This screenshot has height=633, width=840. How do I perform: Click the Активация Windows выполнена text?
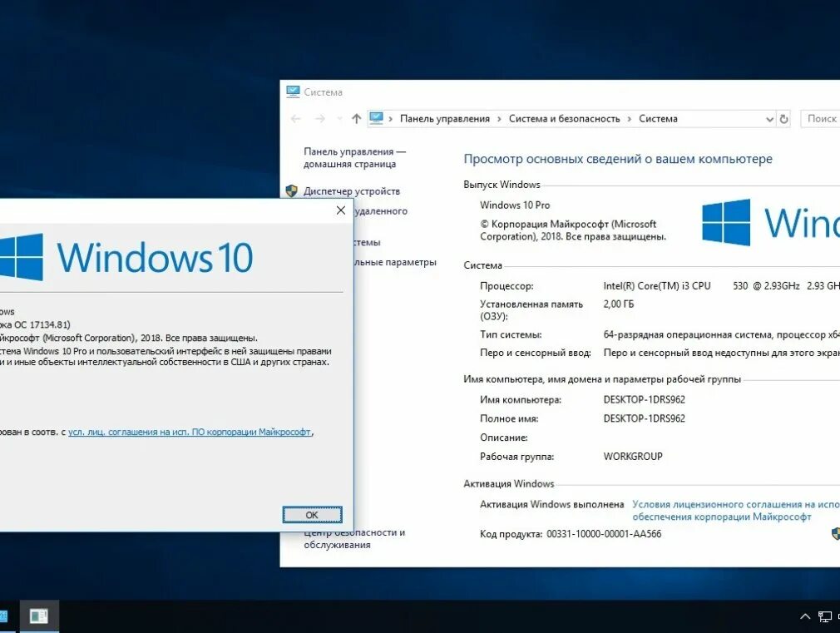click(551, 504)
